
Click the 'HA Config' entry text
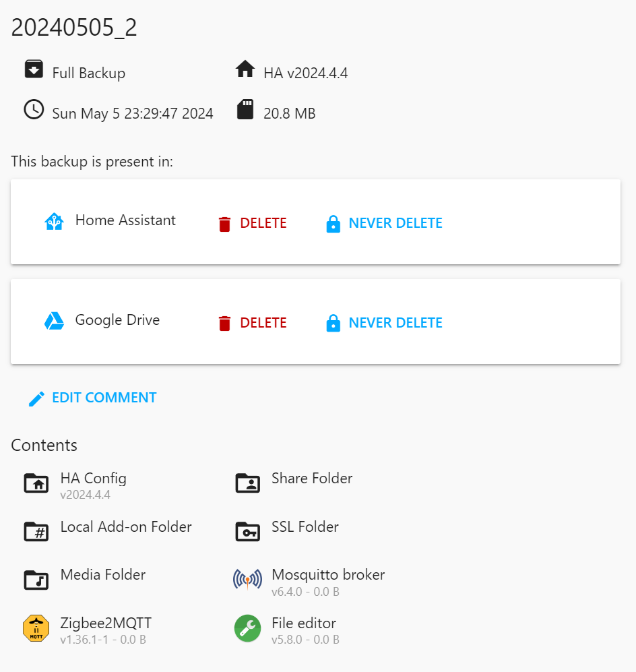tap(94, 479)
